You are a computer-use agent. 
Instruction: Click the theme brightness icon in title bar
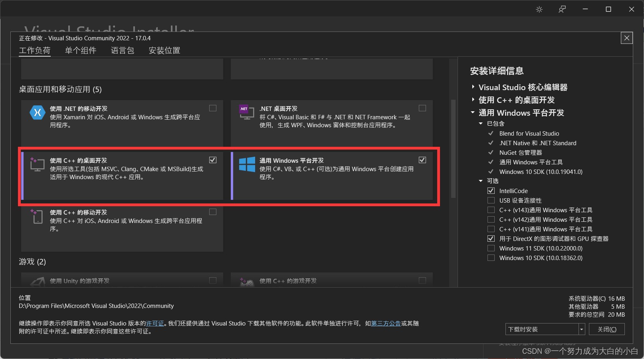pyautogui.click(x=539, y=9)
